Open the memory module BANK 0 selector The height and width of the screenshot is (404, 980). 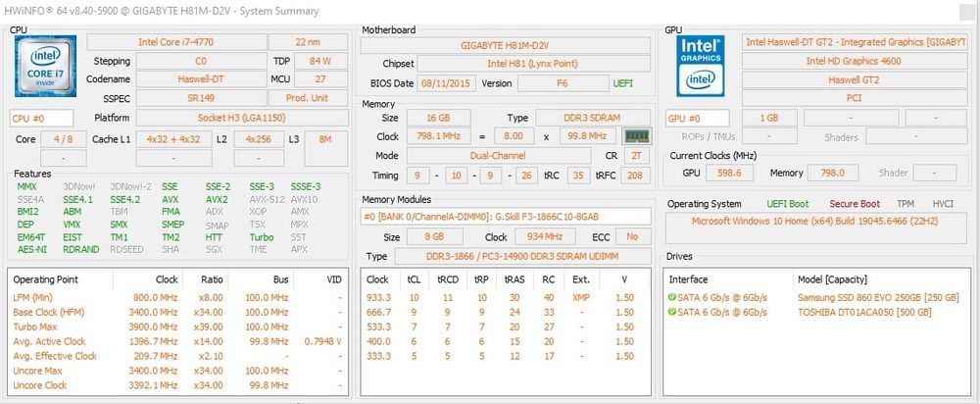[x=507, y=217]
